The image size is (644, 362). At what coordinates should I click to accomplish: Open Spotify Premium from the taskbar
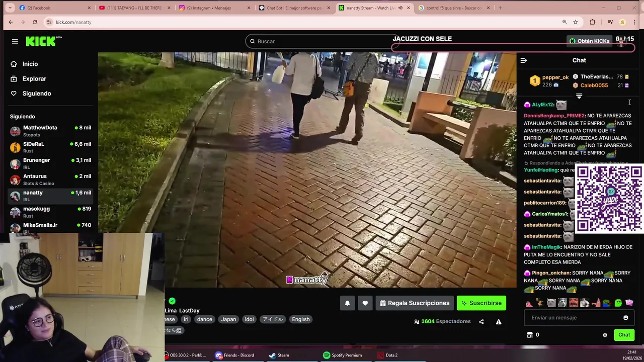343,355
